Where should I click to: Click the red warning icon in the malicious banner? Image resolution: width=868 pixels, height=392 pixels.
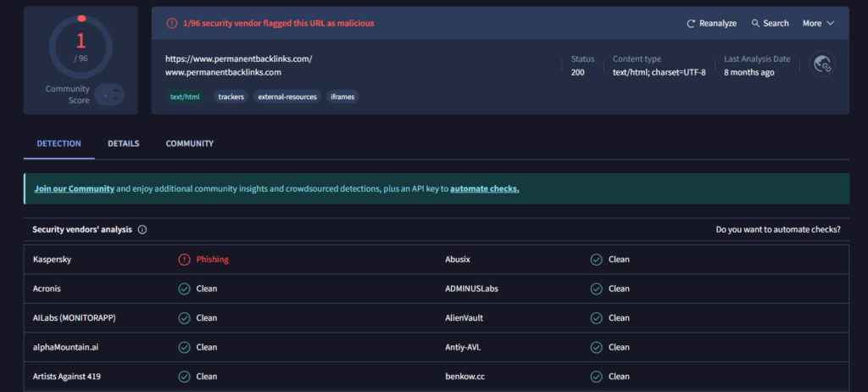[x=172, y=24]
